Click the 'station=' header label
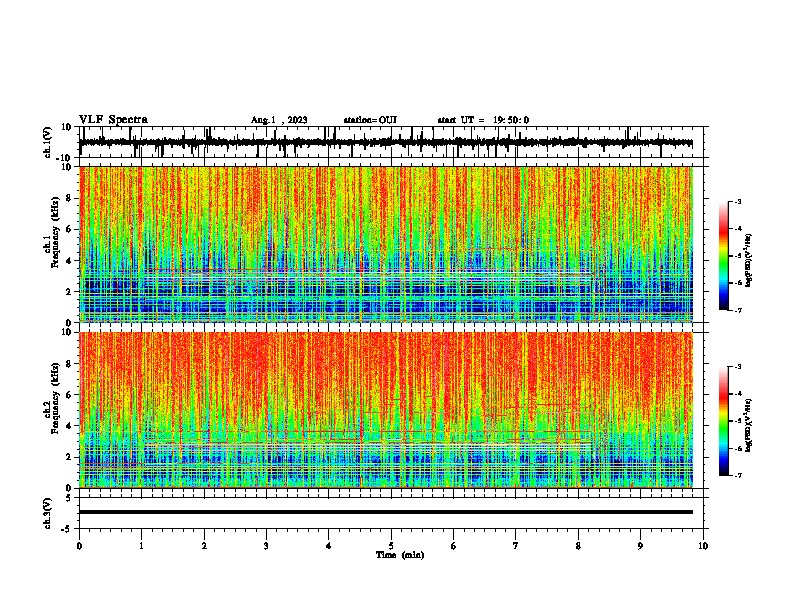This screenshot has height=612, width=792. pyautogui.click(x=361, y=120)
